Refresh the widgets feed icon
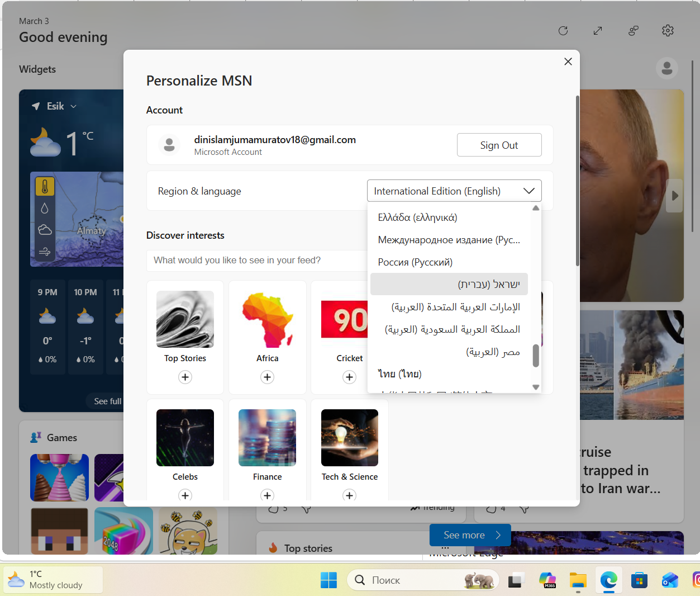Image resolution: width=700 pixels, height=596 pixels. point(563,31)
